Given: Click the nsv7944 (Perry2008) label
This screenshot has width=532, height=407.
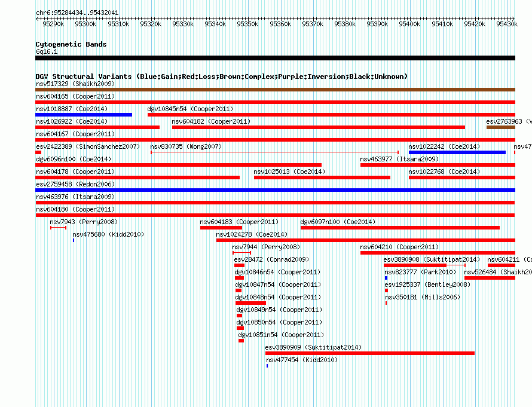Looking at the screenshot, I should 267,247.
